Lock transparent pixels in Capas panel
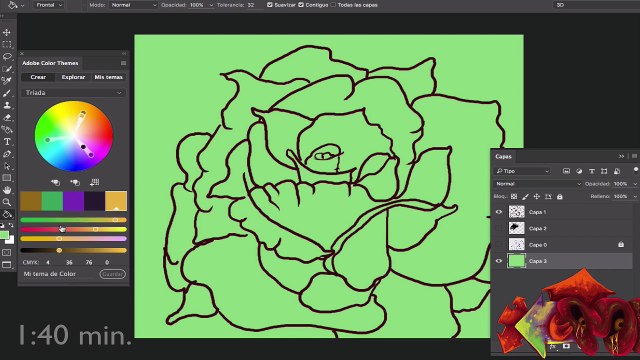640x360 pixels. click(x=514, y=197)
